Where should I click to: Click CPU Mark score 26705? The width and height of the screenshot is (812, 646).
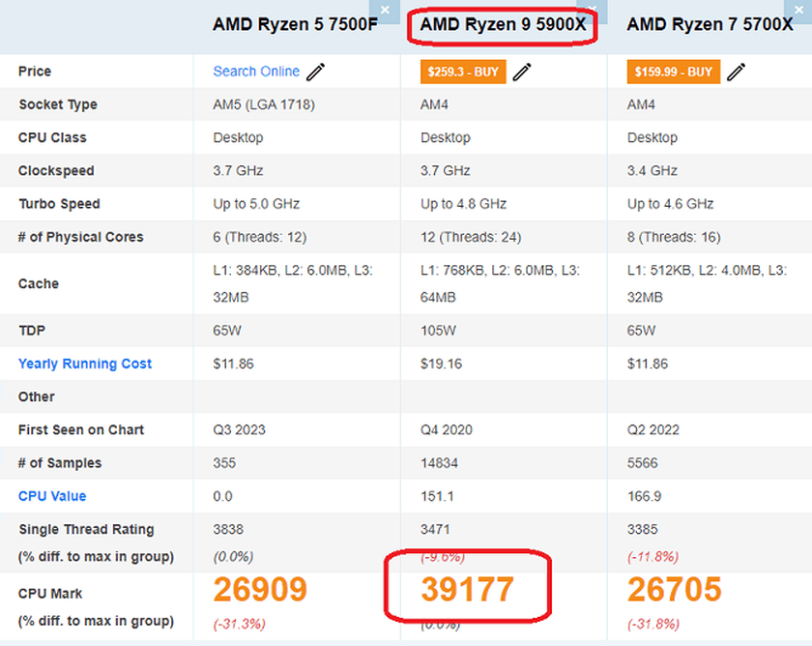click(x=675, y=590)
